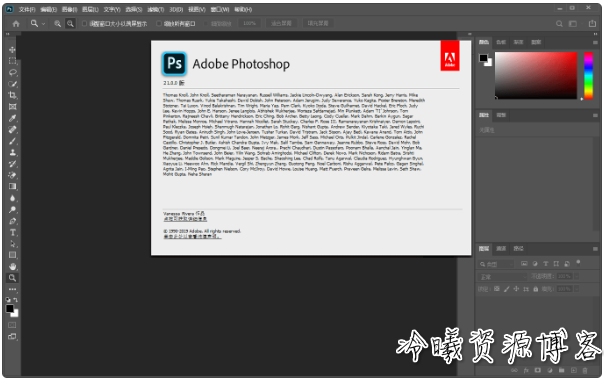Switch to the Swatches tab
This screenshot has height=380, width=604.
coord(501,42)
